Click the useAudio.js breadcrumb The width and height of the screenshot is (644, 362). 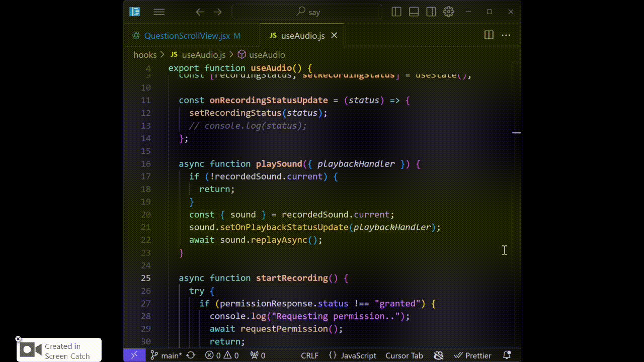204,55
